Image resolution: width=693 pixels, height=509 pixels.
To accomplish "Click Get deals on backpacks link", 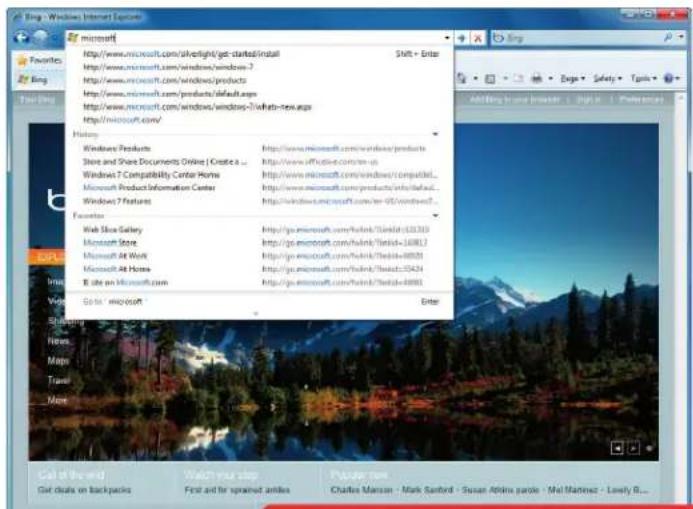I will pos(84,490).
